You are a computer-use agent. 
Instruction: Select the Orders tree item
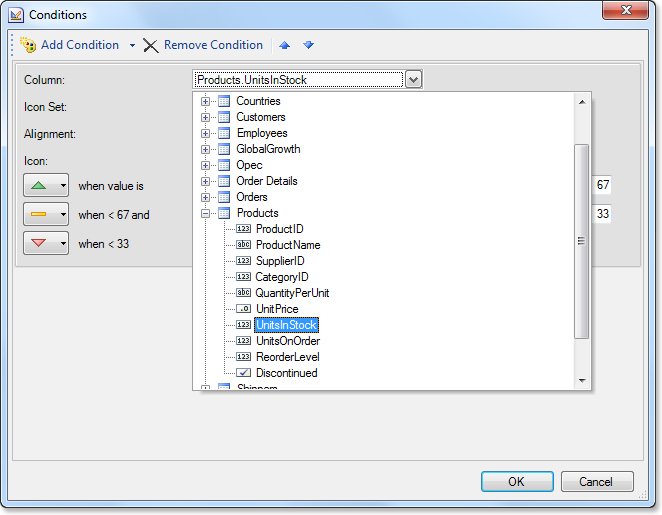tap(252, 197)
